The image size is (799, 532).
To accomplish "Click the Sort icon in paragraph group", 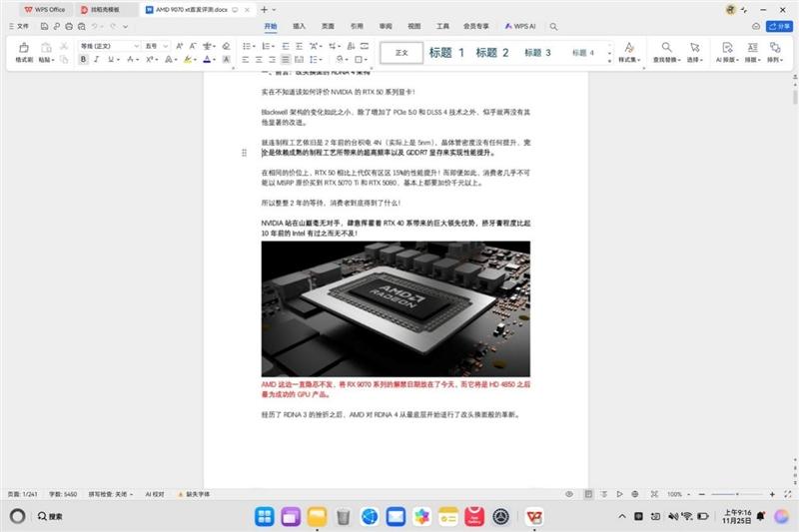I will click(352, 46).
